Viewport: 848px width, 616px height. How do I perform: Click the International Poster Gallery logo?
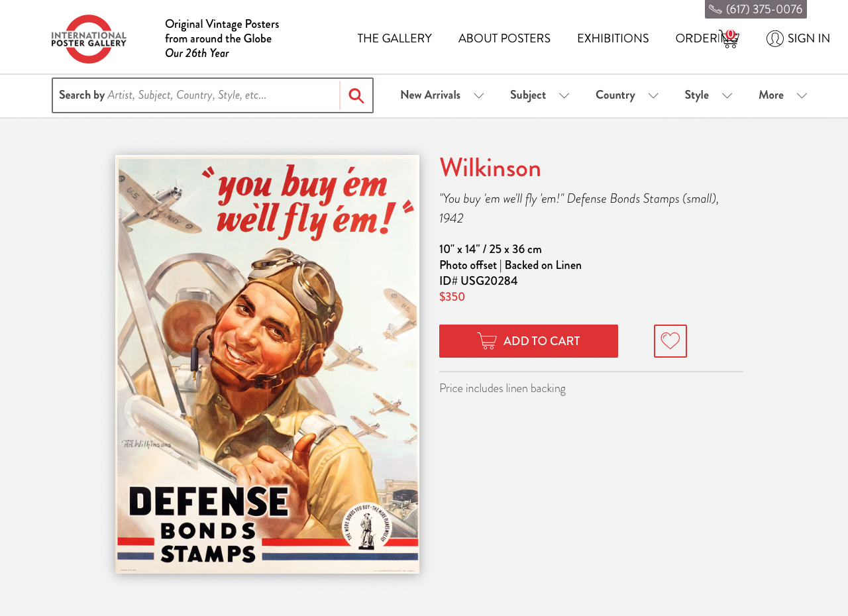(89, 39)
